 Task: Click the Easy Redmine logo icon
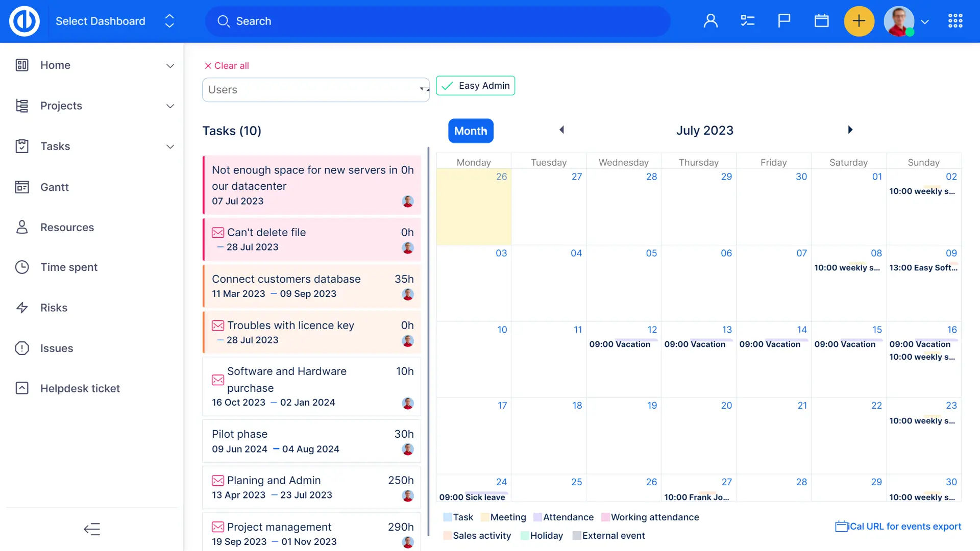tap(24, 21)
